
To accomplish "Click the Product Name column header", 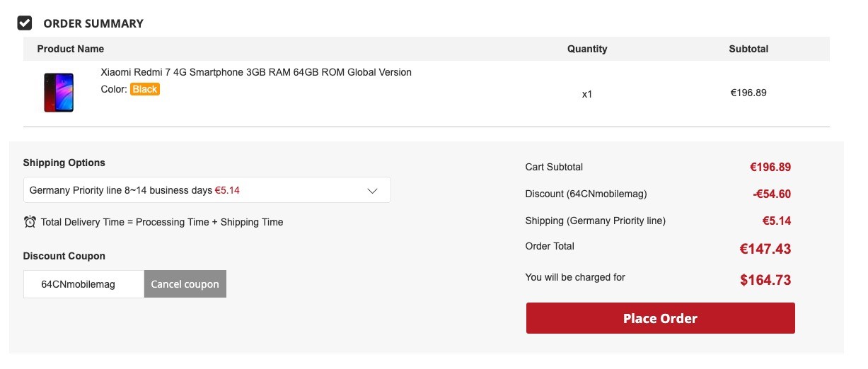I will 71,49.
